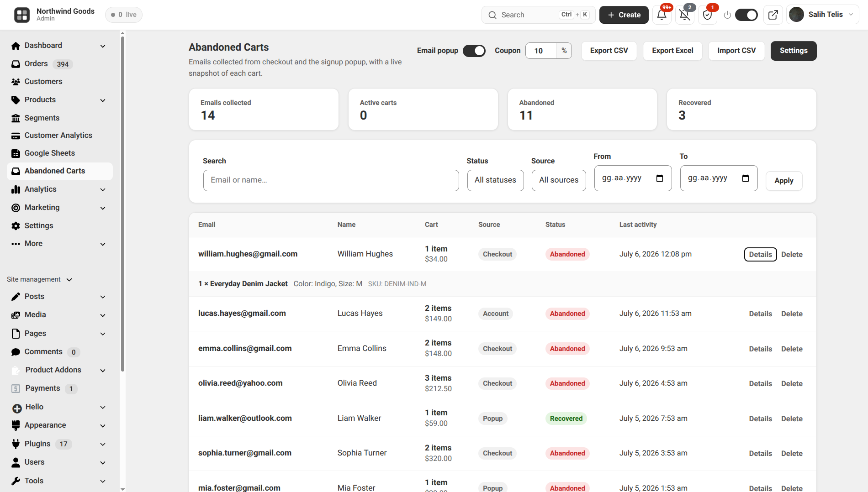868x492 pixels.
Task: Open the notifications bell icon
Action: tap(662, 15)
